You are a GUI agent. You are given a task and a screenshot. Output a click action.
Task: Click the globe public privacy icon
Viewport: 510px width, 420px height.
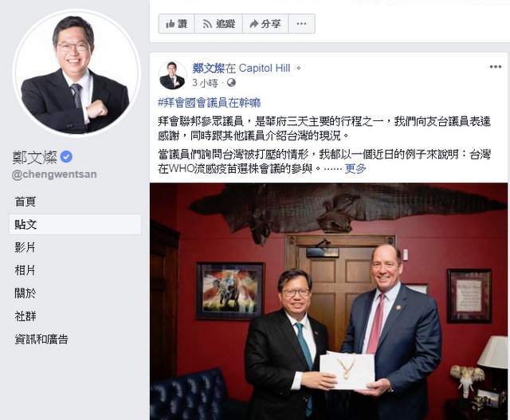231,83
